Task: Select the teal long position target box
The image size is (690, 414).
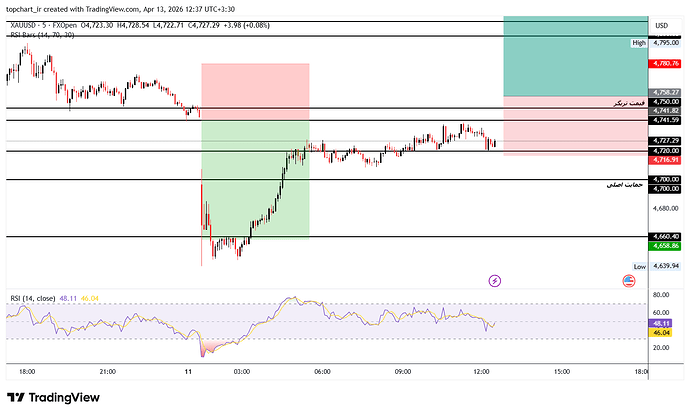Action: pyautogui.click(x=576, y=56)
